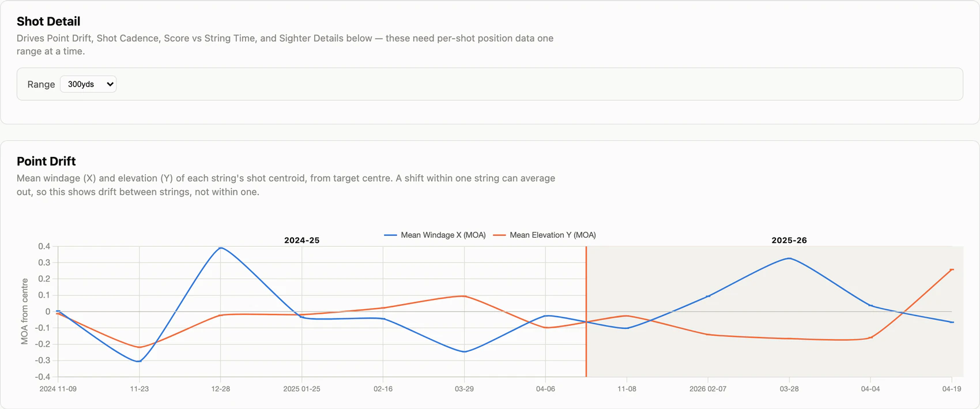The height and width of the screenshot is (409, 980).
Task: Click the x-axis date label 04-06
Action: [545, 389]
